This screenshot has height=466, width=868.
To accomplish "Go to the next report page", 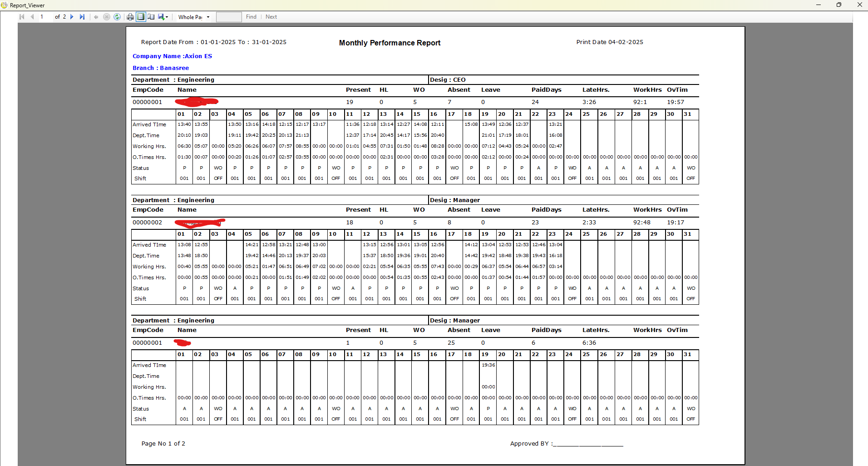I will [72, 17].
